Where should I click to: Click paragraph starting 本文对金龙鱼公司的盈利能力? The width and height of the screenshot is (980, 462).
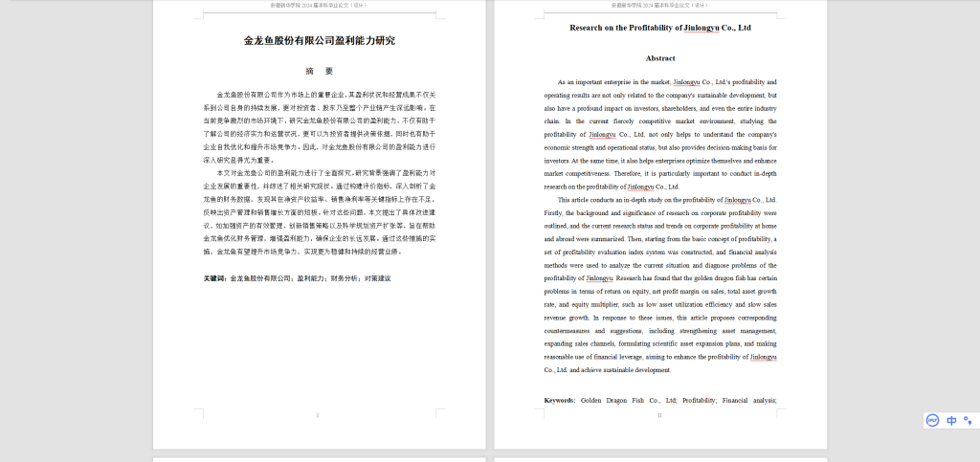[x=320, y=212]
